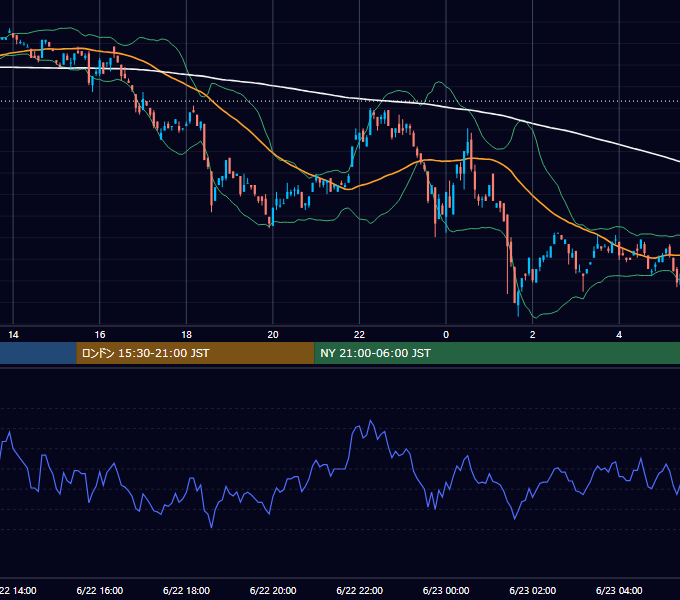Viewport: 680px width, 600px height.
Task: Click the 6/23 00:00 date label
Action: click(446, 590)
